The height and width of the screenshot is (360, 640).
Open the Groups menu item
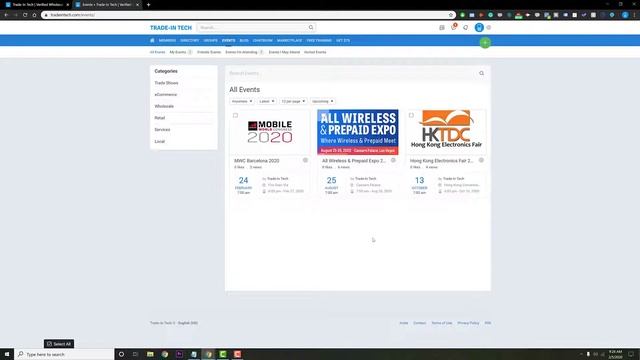[x=211, y=40]
